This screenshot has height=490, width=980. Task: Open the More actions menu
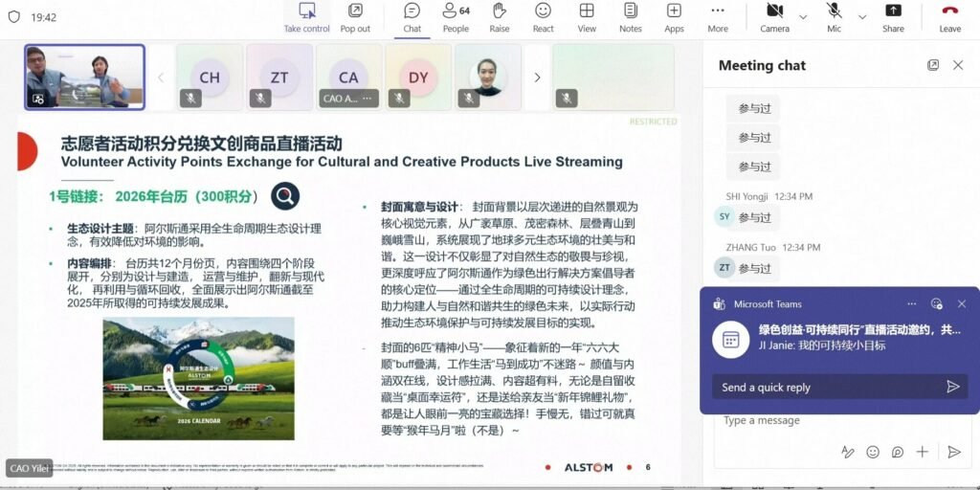coord(717,16)
